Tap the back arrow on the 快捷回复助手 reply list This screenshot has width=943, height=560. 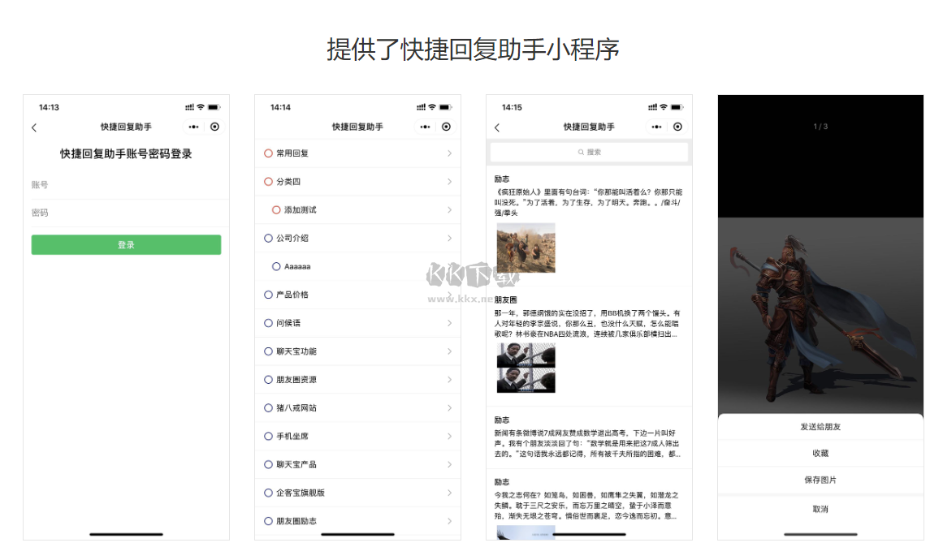pos(496,127)
